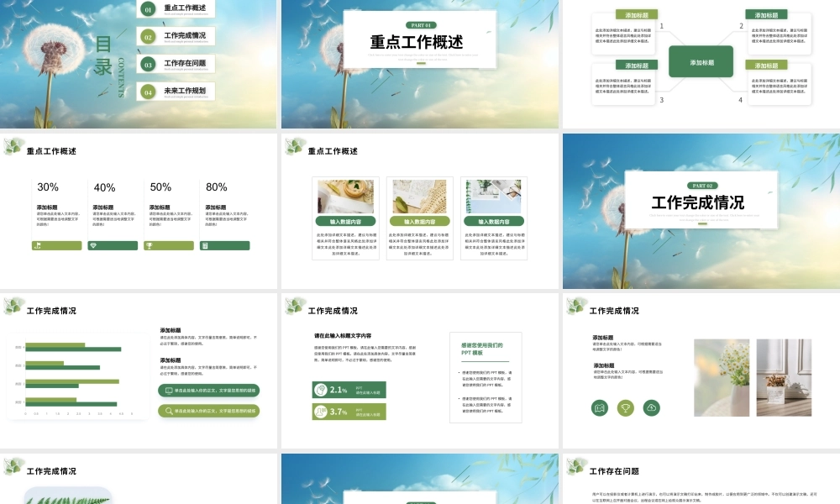The image size is (840, 504).
Task: Click the 80% figure
Action: pos(217,187)
